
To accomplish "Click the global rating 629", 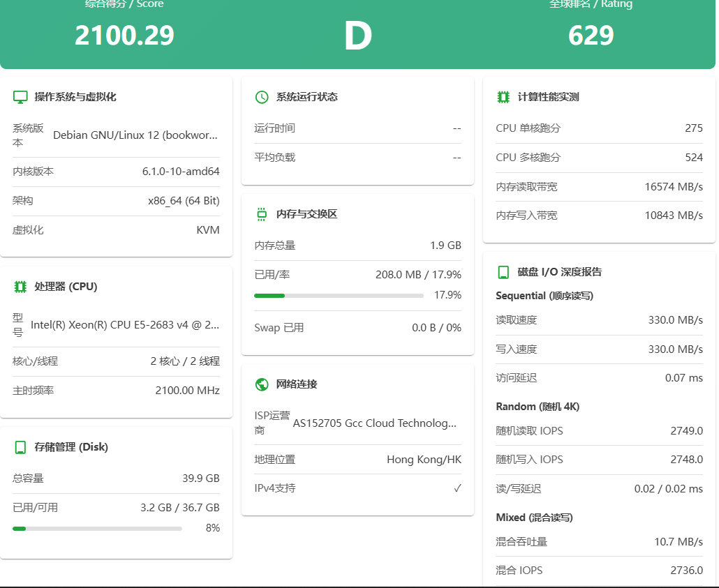I will [x=591, y=36].
